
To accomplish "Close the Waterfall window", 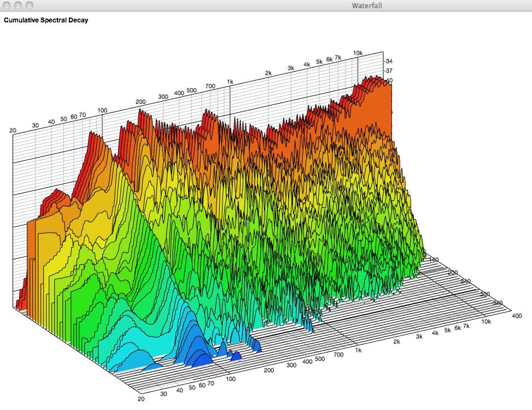I will pyautogui.click(x=7, y=5).
